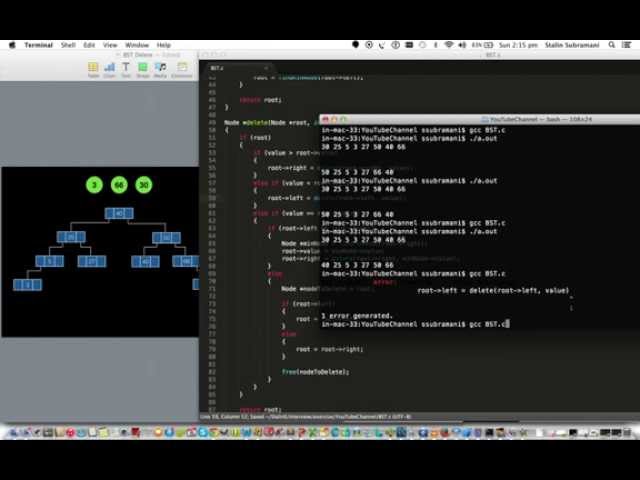Select the root node of the tree diagram
Image resolution: width=640 pixels, height=480 pixels.
click(119, 213)
